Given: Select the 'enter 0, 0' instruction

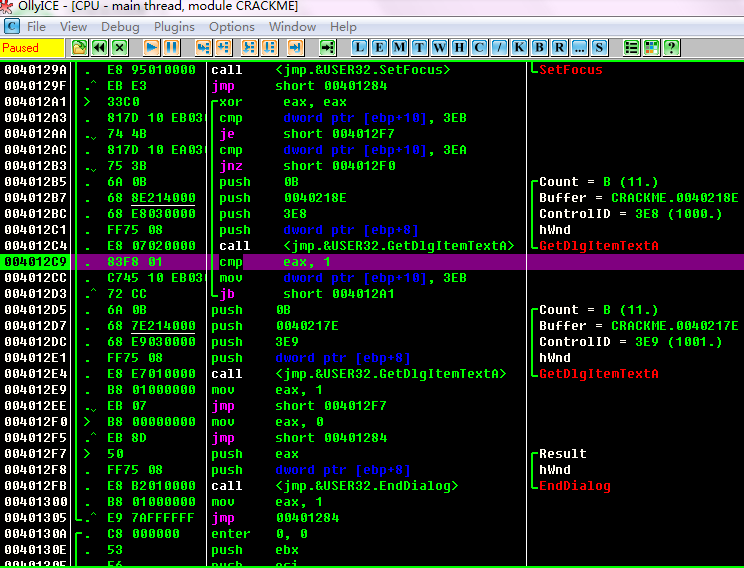Looking at the screenshot, I should (259, 533).
